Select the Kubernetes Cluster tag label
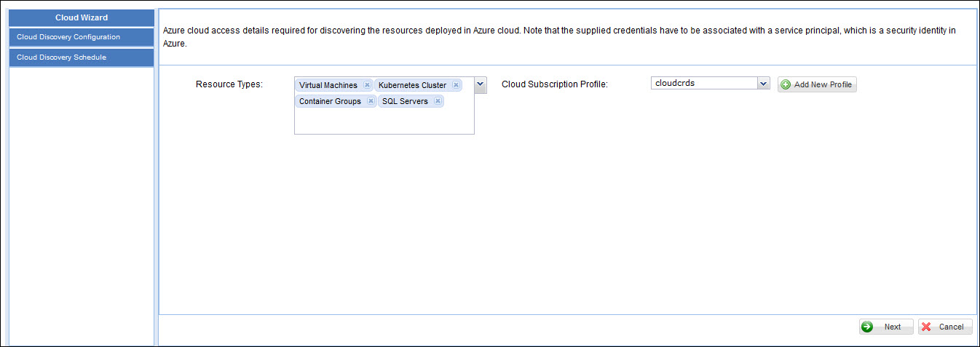This screenshot has width=980, height=347. click(412, 85)
